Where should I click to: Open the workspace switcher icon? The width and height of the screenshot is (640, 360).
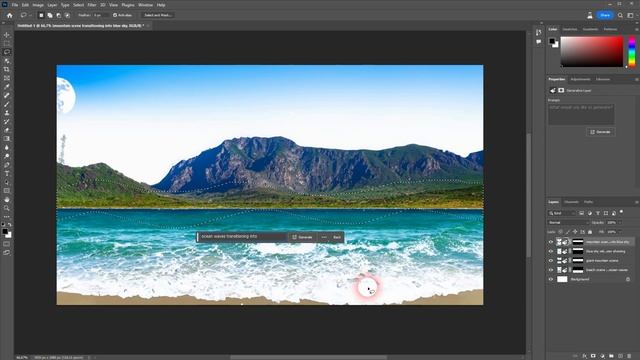631,15
